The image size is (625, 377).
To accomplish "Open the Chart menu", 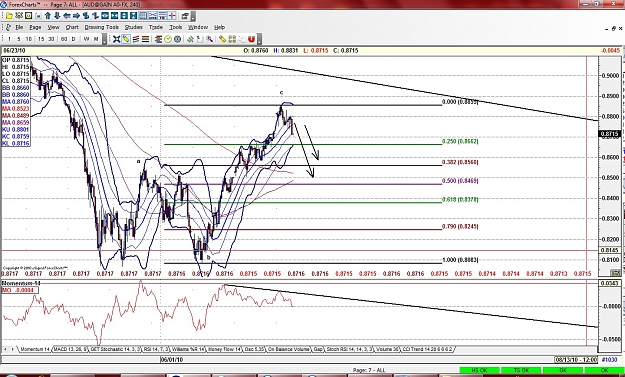I will click(72, 27).
